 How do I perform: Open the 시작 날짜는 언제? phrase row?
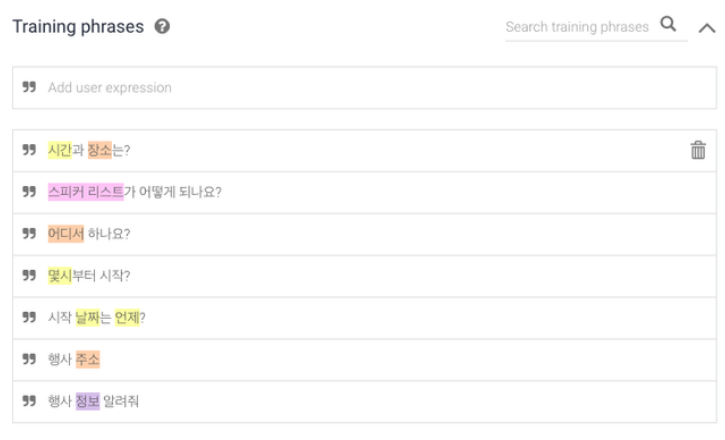tap(365, 318)
